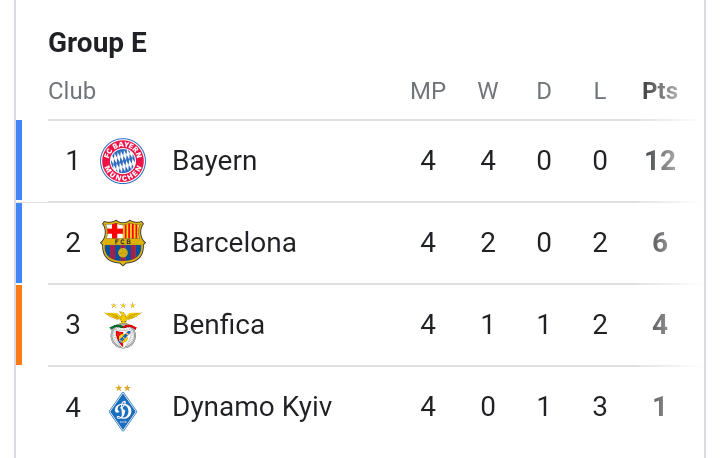
Task: Click the D draws column header
Action: point(544,91)
